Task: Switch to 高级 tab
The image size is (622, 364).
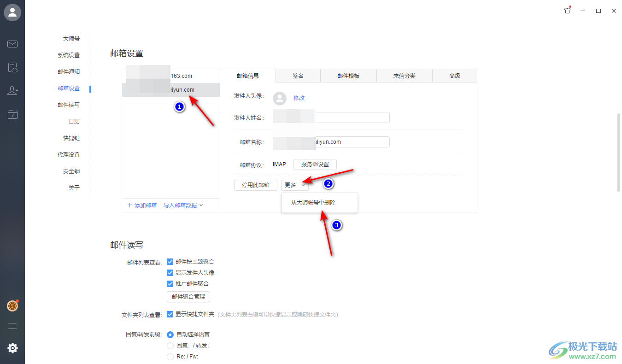Action: [455, 76]
